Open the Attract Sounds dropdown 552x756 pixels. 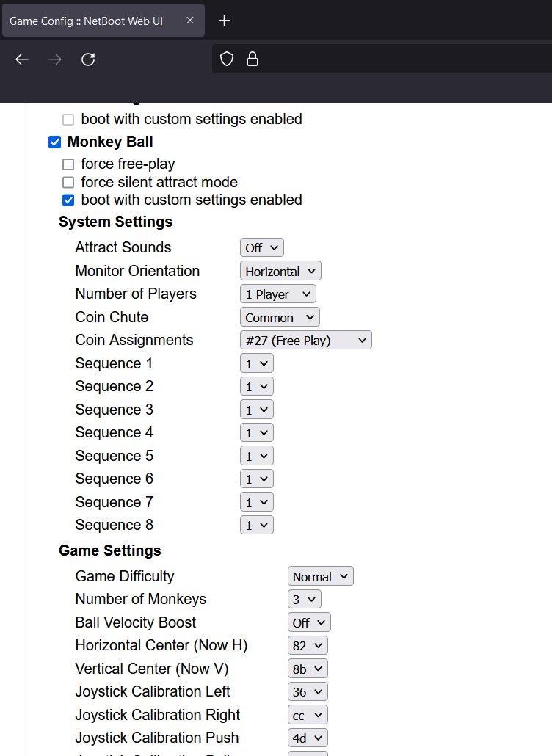[x=262, y=248]
